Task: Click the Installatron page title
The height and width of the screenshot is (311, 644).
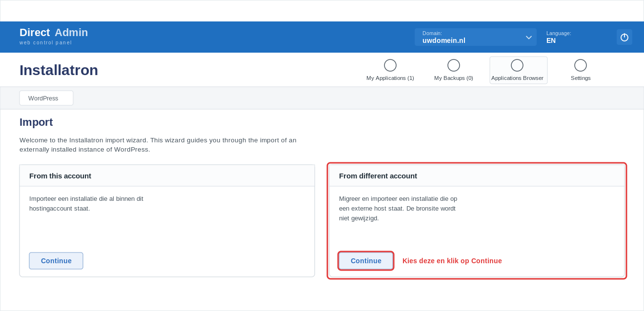Action: point(59,70)
